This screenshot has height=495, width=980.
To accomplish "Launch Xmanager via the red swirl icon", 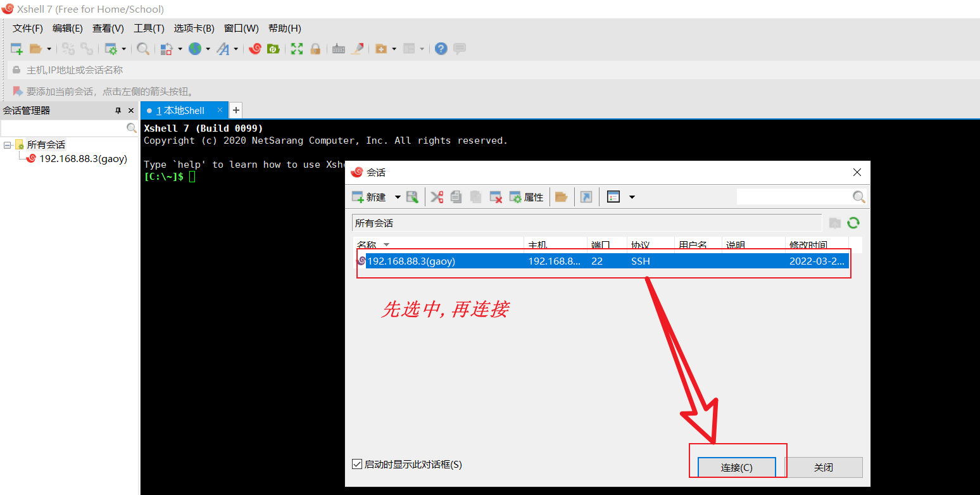I will coord(255,49).
